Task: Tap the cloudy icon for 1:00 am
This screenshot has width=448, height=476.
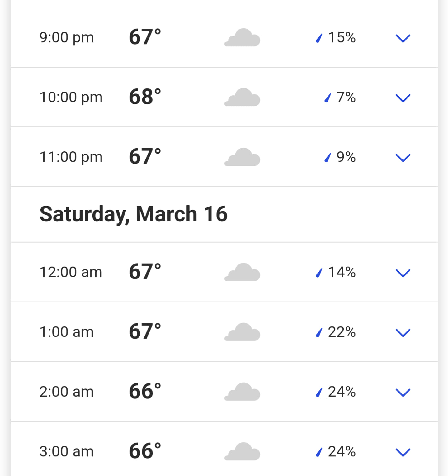Action: [x=242, y=332]
